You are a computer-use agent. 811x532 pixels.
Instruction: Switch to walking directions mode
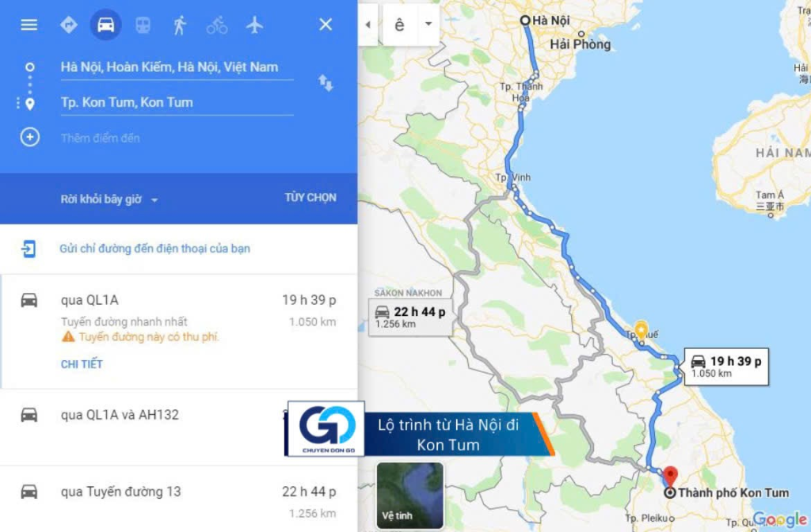[180, 25]
